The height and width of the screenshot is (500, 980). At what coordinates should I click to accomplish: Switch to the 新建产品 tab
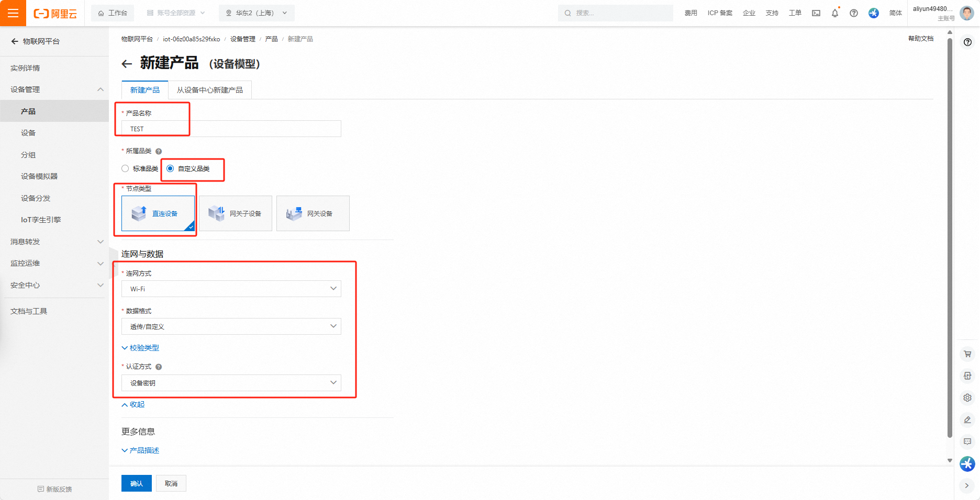click(x=145, y=90)
